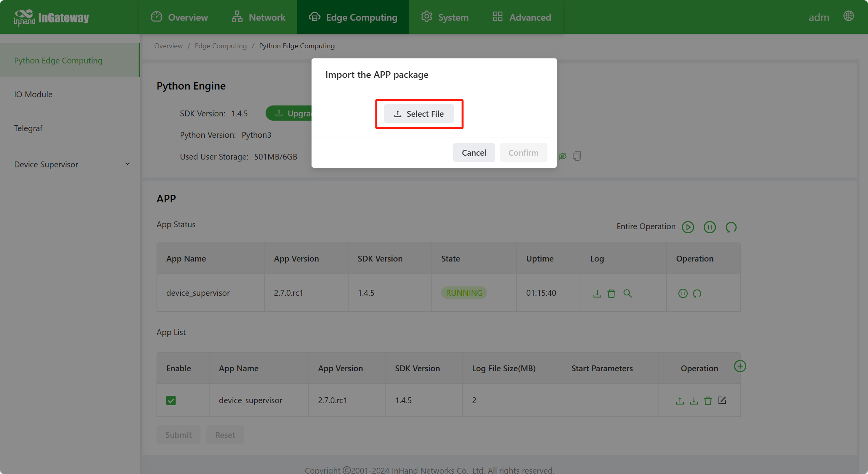Viewport: 868px width, 474px height.
Task: Toggle the password visibility eye icon
Action: click(562, 156)
